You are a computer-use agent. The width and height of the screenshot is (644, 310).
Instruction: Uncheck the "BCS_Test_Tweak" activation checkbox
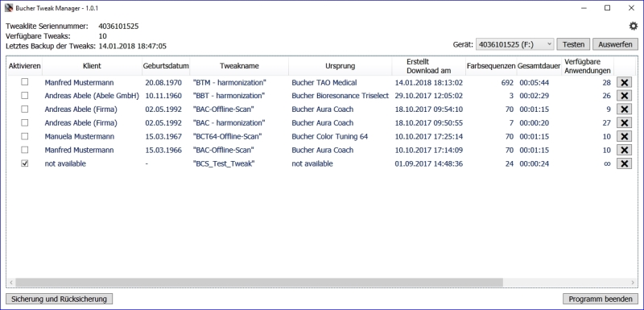pos(25,163)
